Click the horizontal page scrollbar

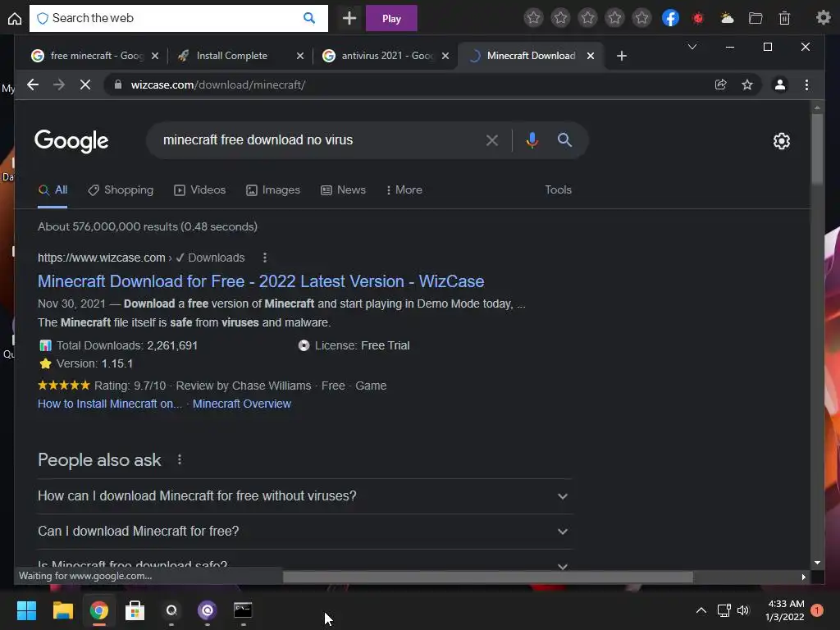point(487,577)
